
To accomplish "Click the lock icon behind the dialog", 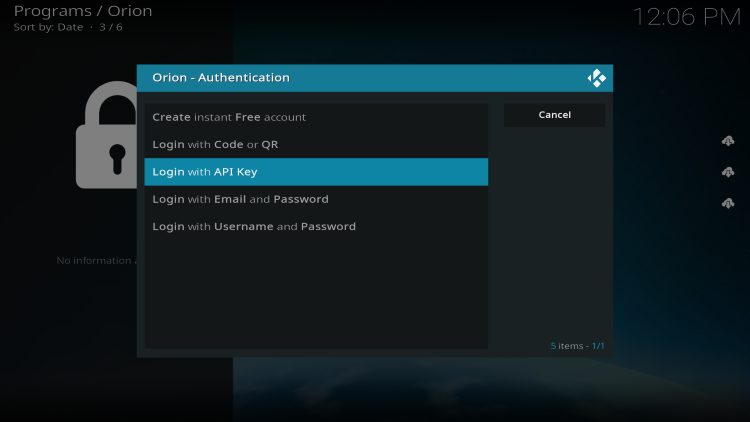I will [106, 135].
